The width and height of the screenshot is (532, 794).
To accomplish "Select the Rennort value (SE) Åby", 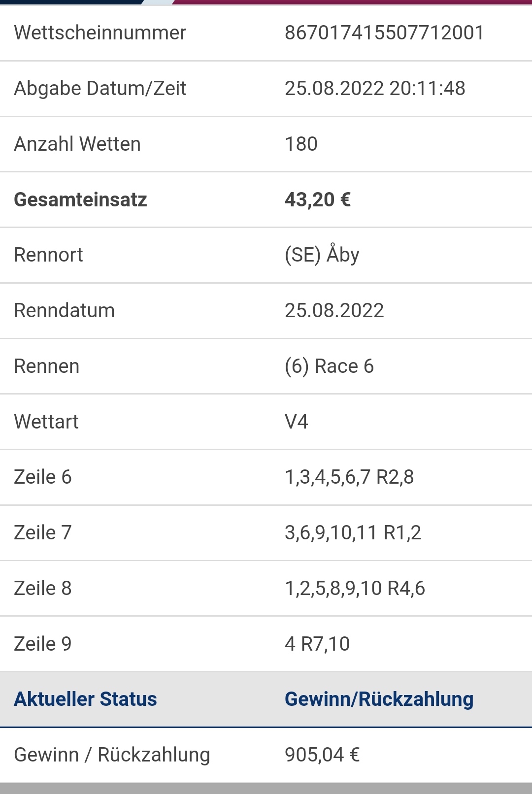I will pyautogui.click(x=322, y=255).
